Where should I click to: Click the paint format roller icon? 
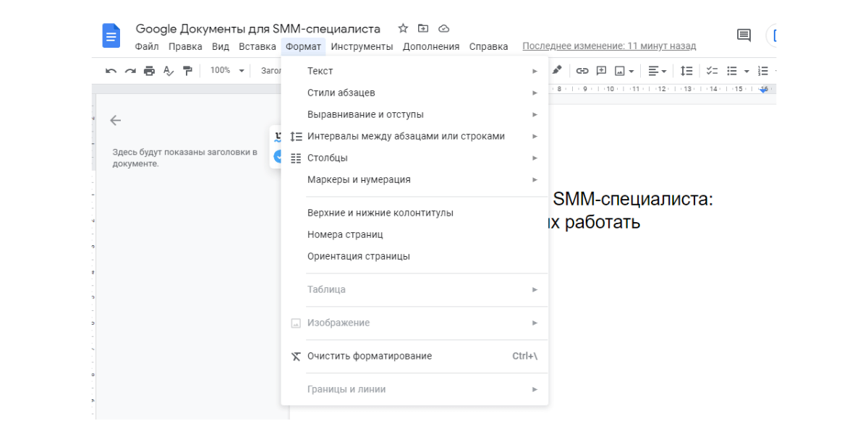click(188, 71)
